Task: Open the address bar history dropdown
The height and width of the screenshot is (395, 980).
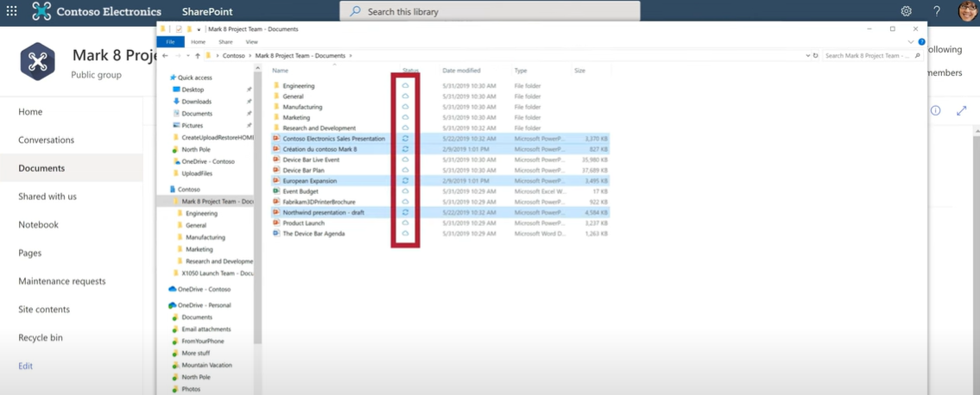Action: click(x=807, y=55)
